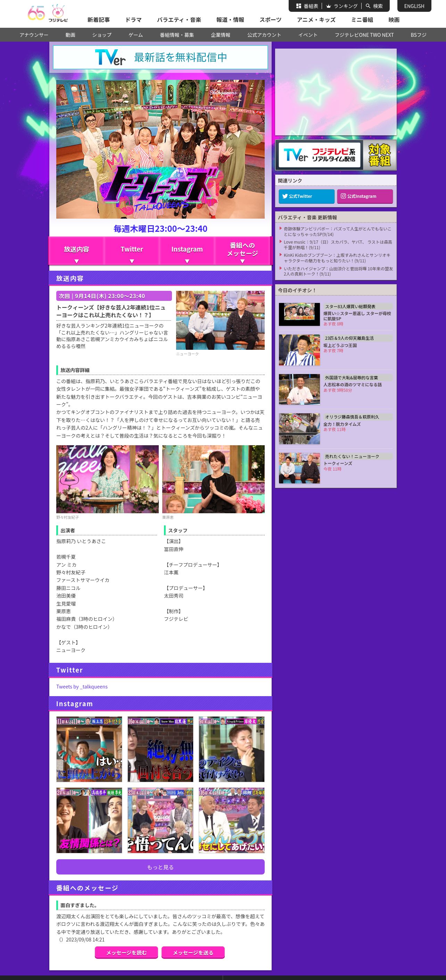Click the sidebar neon advertisement banner
446x980 pixels.
(x=336, y=92)
